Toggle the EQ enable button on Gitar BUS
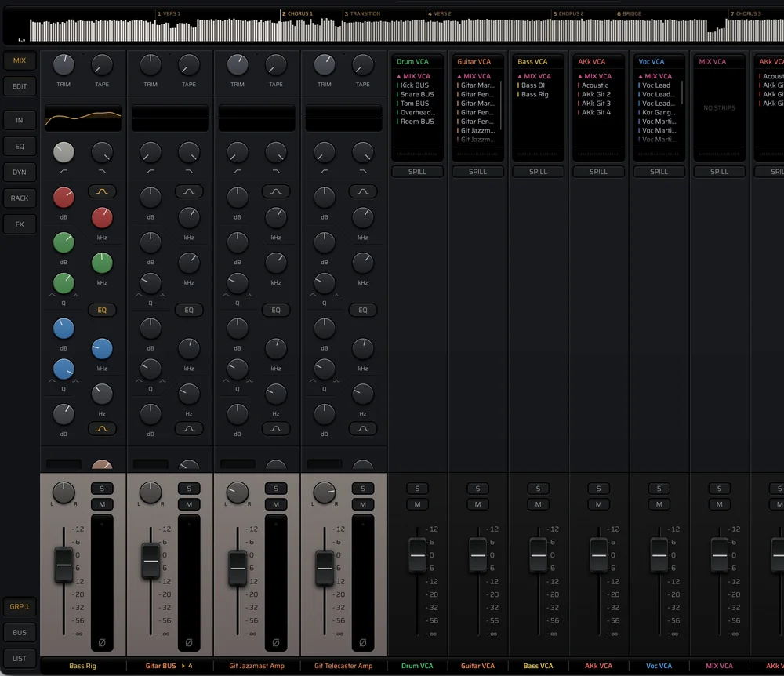784x676 pixels. coord(189,310)
